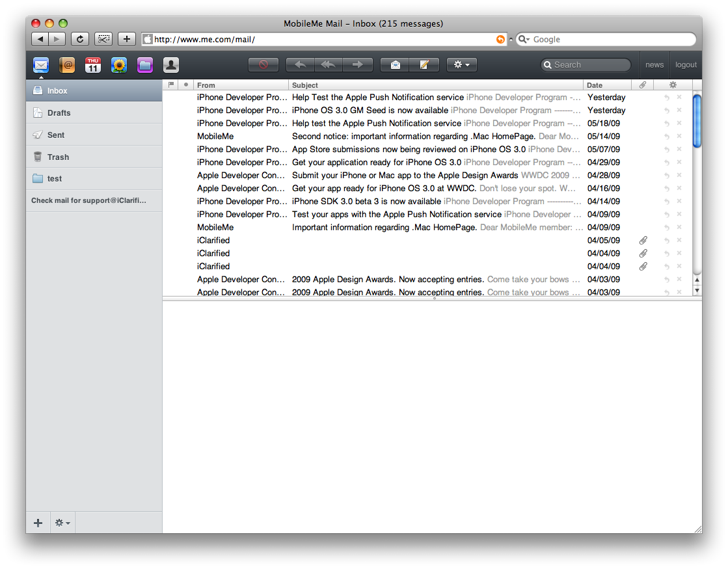This screenshot has height=569, width=728.
Task: Open the Trash folder
Action: coord(94,157)
